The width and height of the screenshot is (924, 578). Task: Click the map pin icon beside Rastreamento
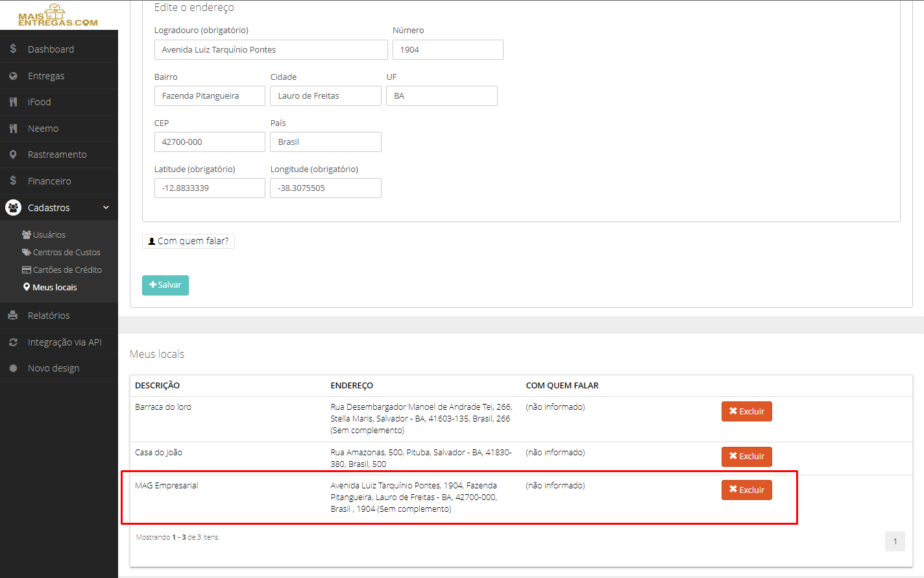click(x=13, y=155)
